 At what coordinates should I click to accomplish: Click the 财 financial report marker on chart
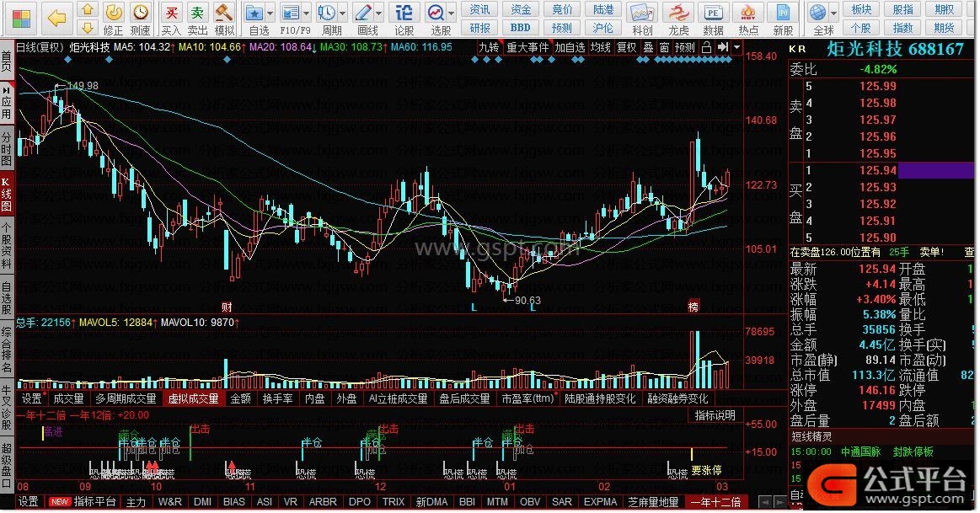coord(227,307)
